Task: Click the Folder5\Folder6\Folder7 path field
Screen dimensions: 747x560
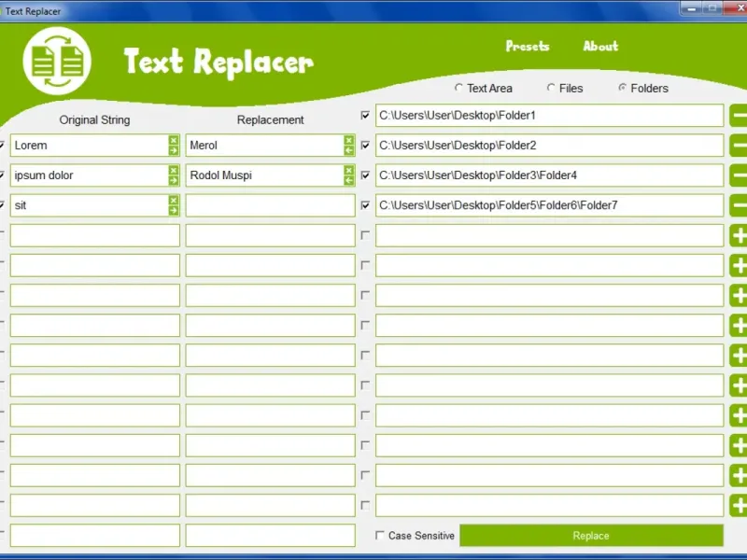Action: [x=549, y=205]
